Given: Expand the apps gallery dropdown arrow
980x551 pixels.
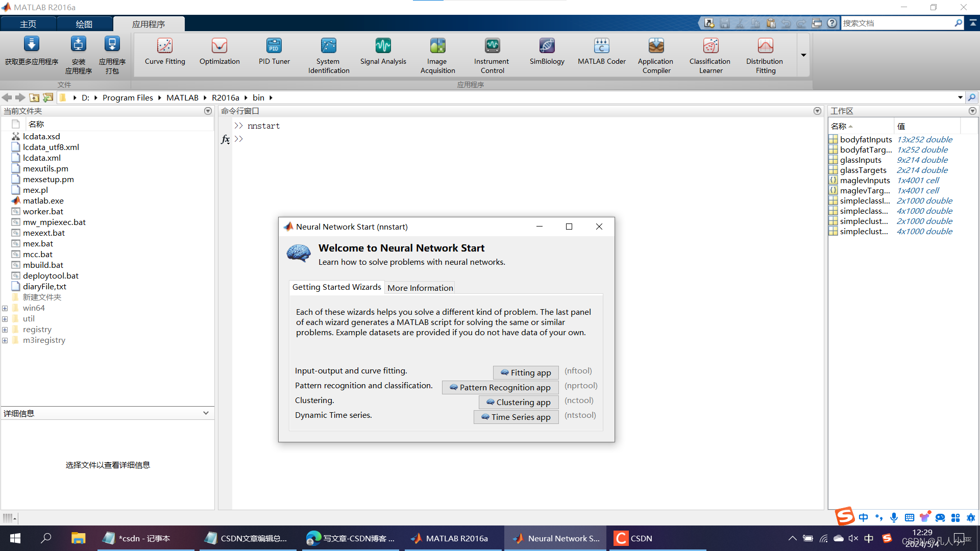Looking at the screenshot, I should click(x=803, y=55).
